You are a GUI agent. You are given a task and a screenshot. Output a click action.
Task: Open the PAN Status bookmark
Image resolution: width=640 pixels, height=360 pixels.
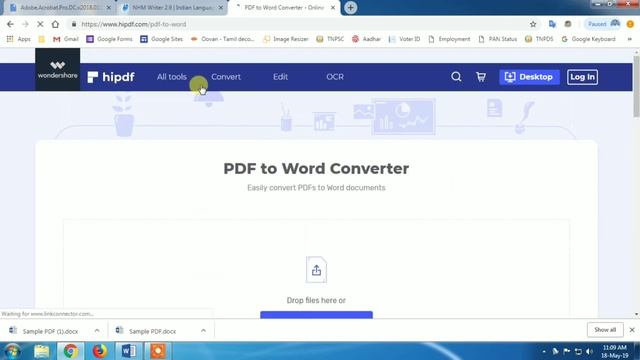(x=498, y=39)
